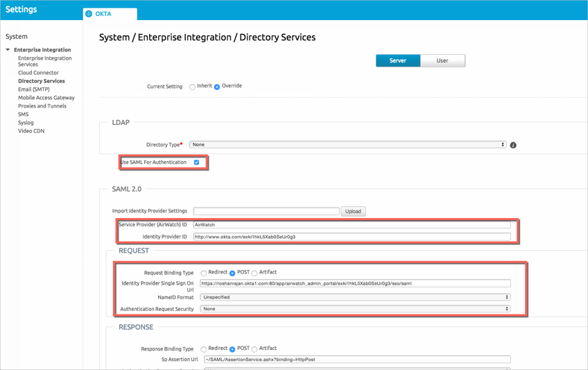Image resolution: width=588 pixels, height=370 pixels.
Task: Click the Upload button
Action: pyautogui.click(x=353, y=211)
